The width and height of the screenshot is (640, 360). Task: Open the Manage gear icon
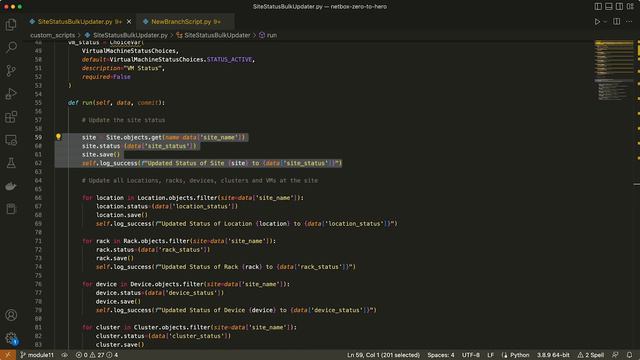(11, 338)
